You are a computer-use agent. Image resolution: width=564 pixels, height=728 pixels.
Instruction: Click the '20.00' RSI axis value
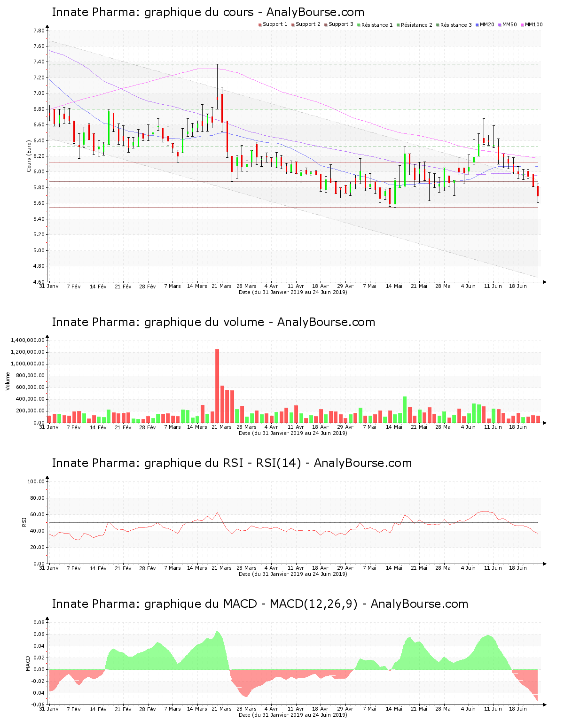click(37, 548)
